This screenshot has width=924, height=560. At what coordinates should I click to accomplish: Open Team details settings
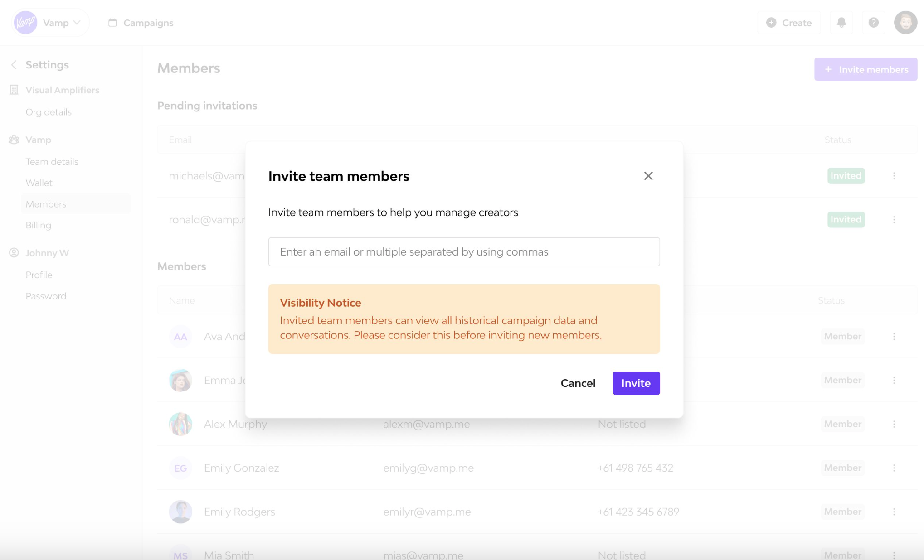point(52,162)
